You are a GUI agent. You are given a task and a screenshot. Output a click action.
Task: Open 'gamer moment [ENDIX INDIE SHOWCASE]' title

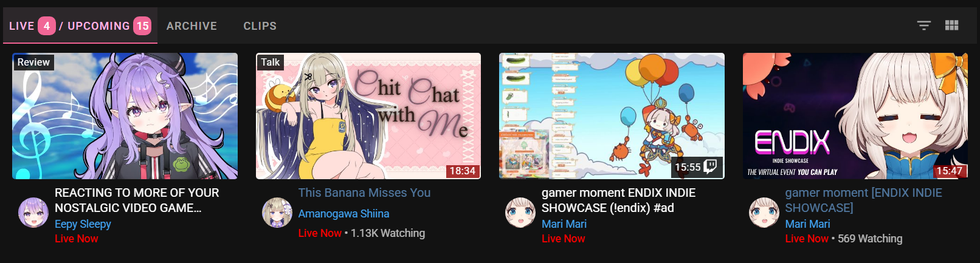point(863,200)
